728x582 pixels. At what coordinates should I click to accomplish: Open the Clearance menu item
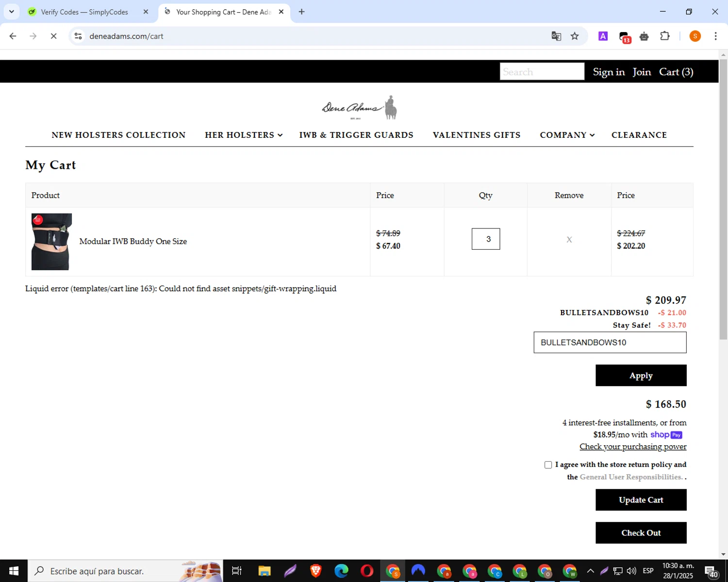pyautogui.click(x=639, y=135)
